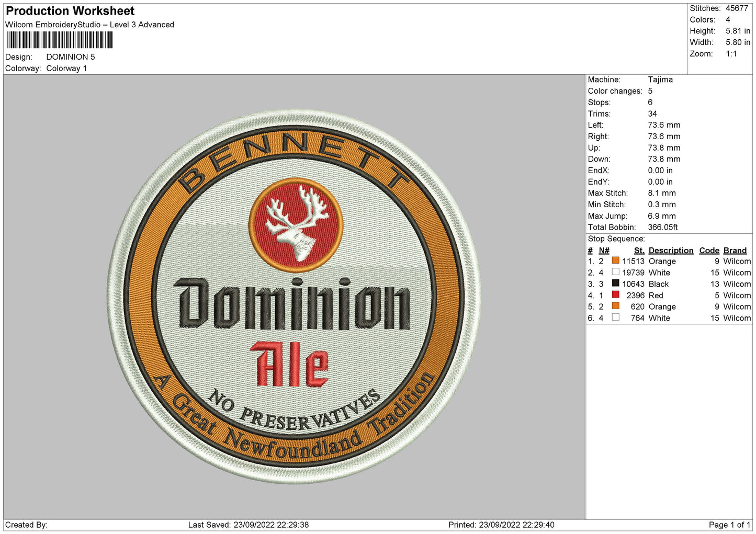Image resolution: width=756 pixels, height=534 pixels.
Task: Click the Machine value Tajima
Action: pos(660,79)
